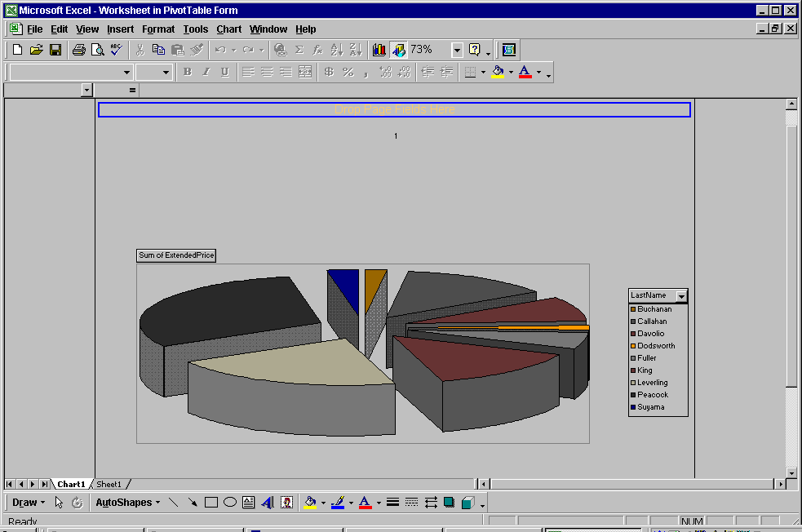Open the Borders dropdown arrow
The width and height of the screenshot is (802, 532).
point(483,72)
